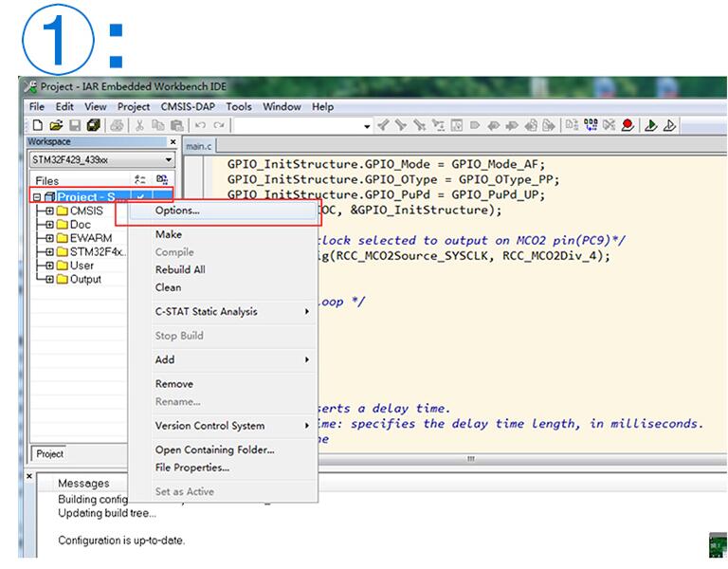Viewport: 728px width, 569px height.
Task: Click the Print toolbar icon
Action: [x=117, y=125]
